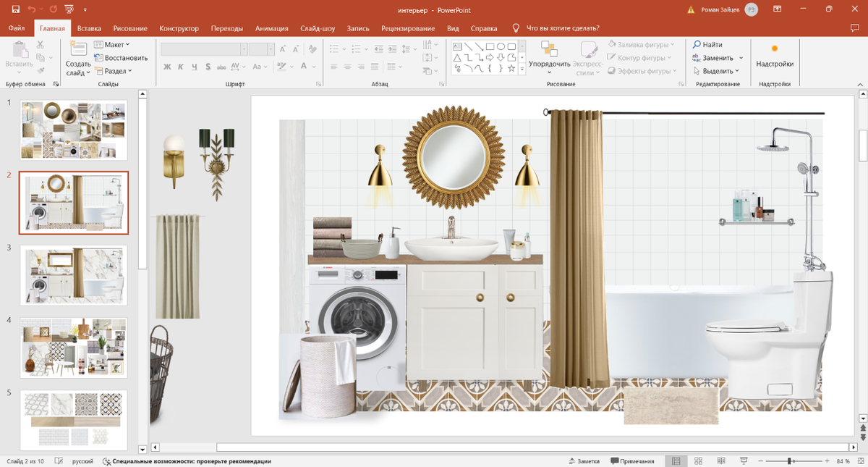The image size is (868, 467).
Task: Toggle bold Ж formatting
Action: click(x=167, y=67)
